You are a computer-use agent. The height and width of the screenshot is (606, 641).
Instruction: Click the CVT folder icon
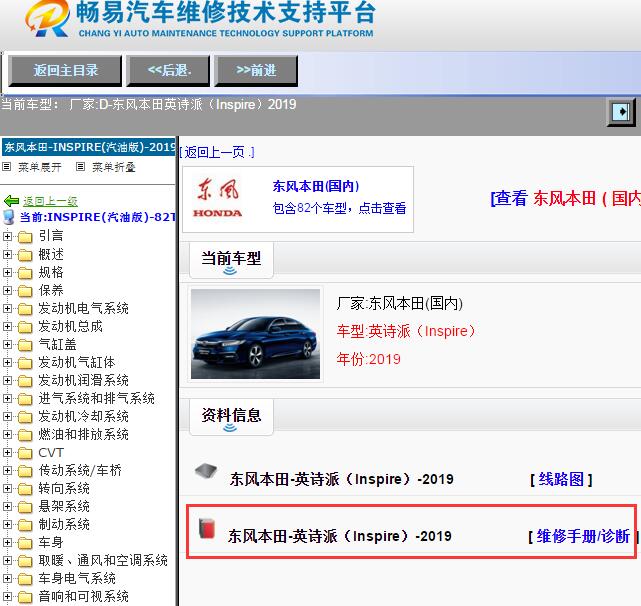click(25, 453)
